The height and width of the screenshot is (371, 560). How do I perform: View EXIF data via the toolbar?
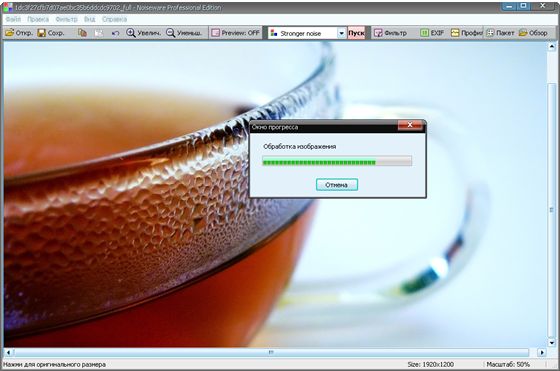432,33
